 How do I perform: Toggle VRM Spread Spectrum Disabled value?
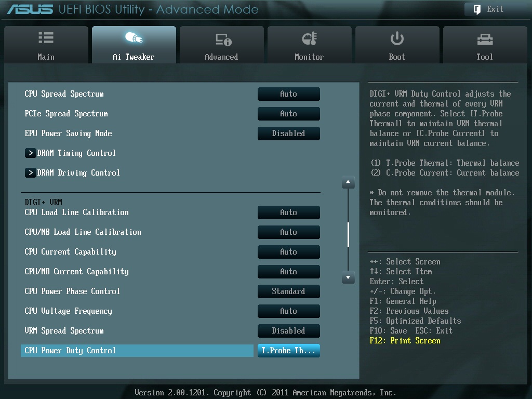(289, 331)
